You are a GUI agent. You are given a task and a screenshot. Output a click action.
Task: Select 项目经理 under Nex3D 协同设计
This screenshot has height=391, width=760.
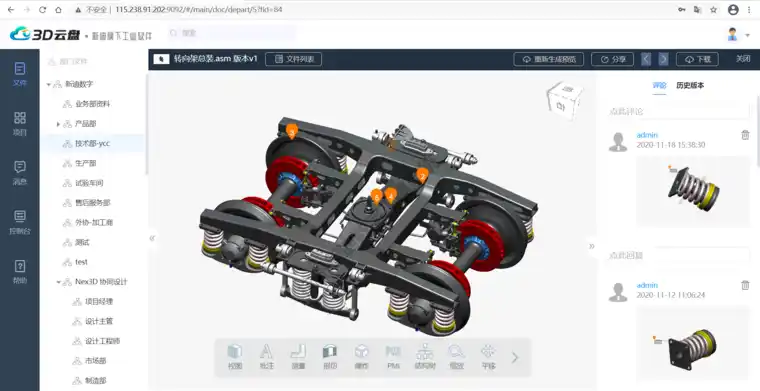tap(99, 302)
